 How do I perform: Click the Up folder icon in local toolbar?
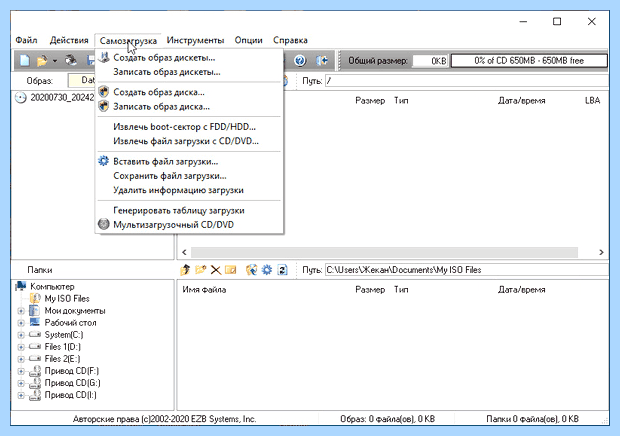(185, 270)
